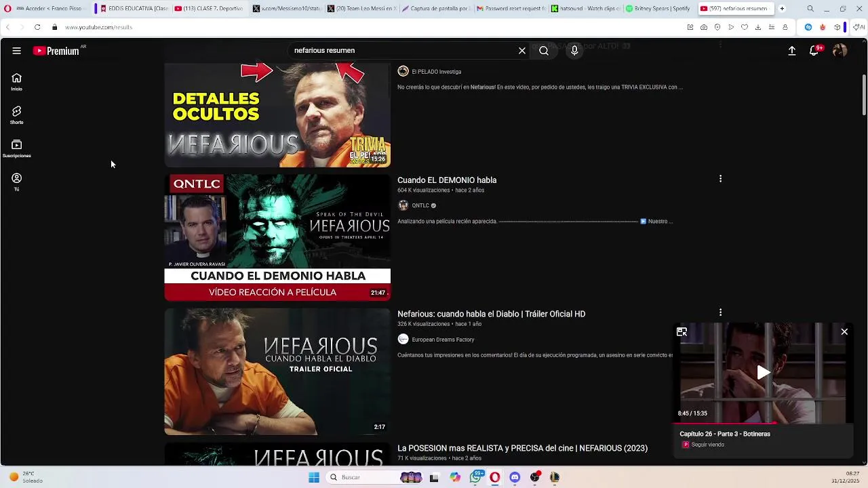Take a snapshot with Opera camera icon
Screen dimensions: 868x488
point(704,27)
